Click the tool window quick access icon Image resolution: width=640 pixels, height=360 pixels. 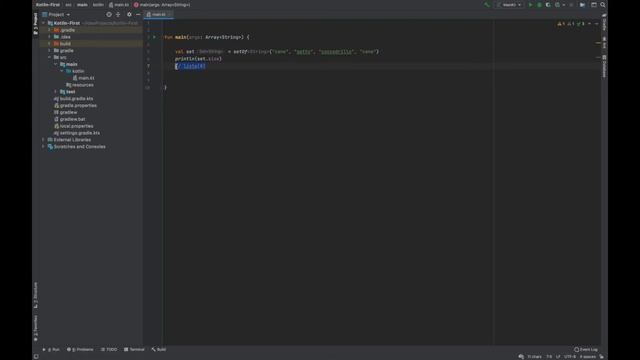36,356
